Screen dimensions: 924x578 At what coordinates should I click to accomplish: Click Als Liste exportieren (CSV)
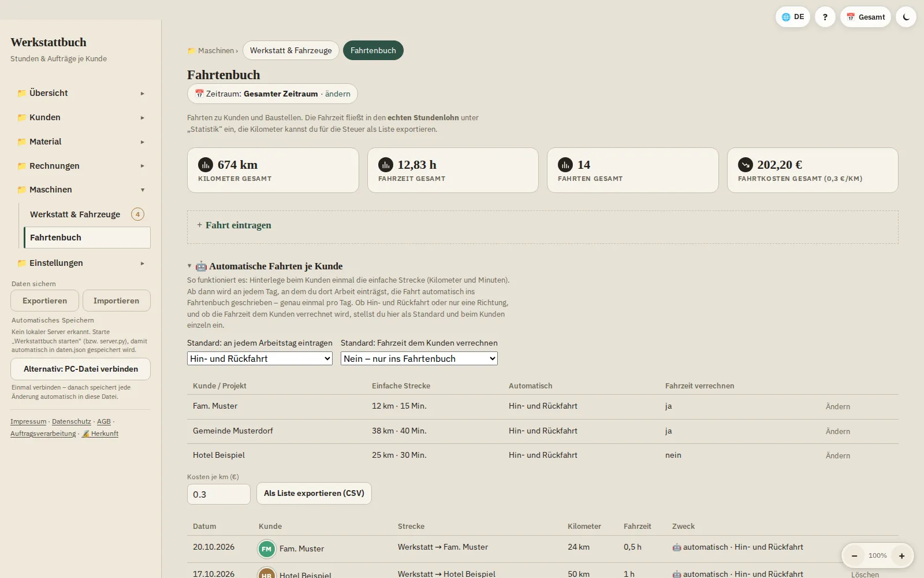pos(314,494)
